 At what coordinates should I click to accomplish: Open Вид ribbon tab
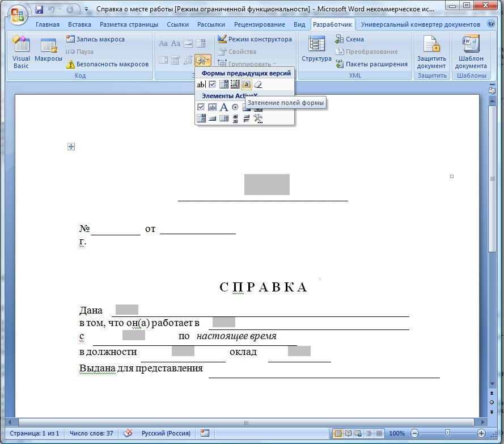pos(299,24)
